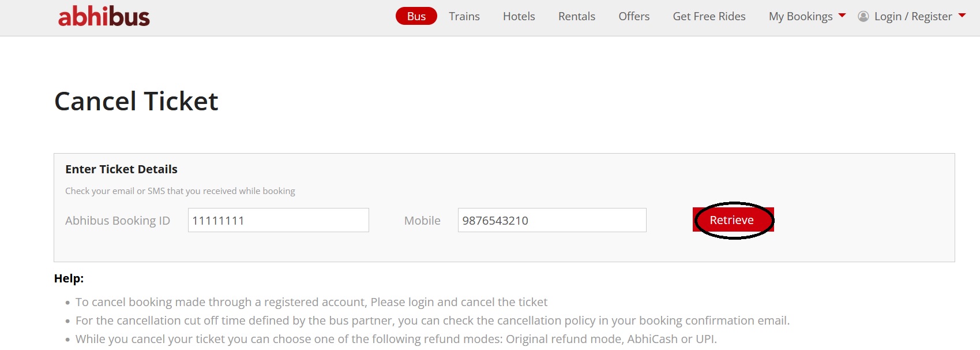Viewport: 980px width, 350px height.
Task: Open Get Free Rides link
Action: point(708,16)
